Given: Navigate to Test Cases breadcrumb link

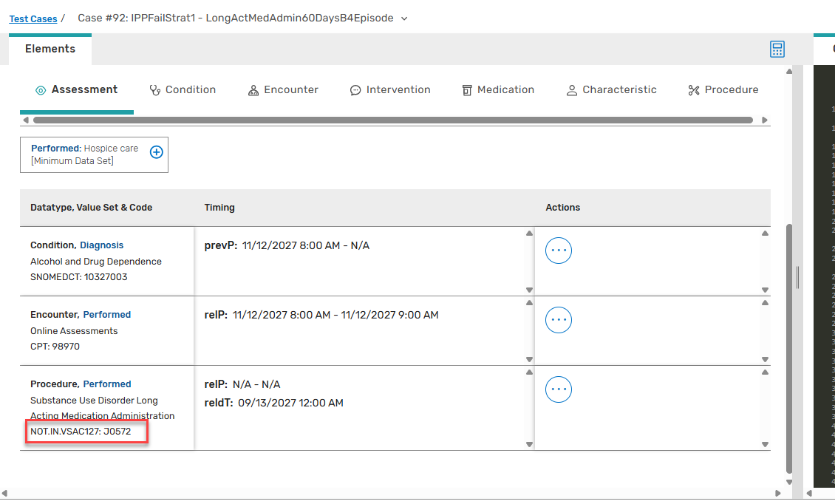Looking at the screenshot, I should [33, 18].
